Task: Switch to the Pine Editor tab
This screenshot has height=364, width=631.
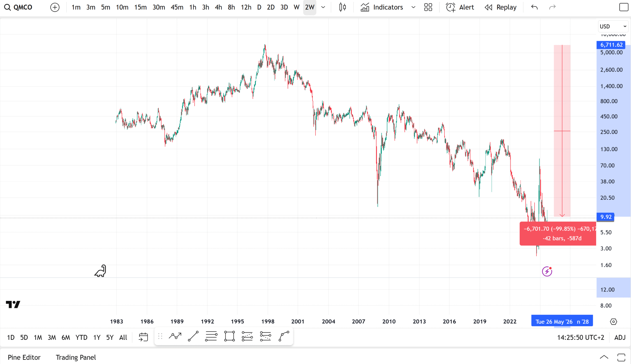Action: point(24,357)
